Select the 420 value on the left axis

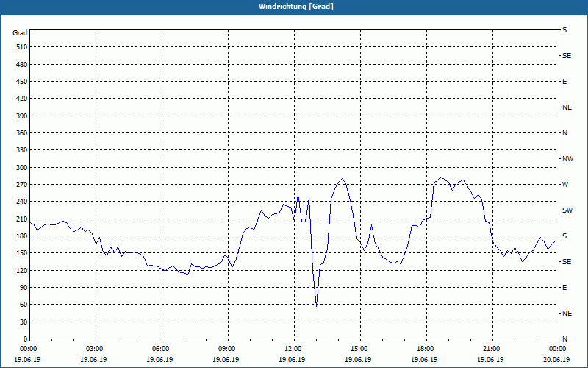click(22, 99)
